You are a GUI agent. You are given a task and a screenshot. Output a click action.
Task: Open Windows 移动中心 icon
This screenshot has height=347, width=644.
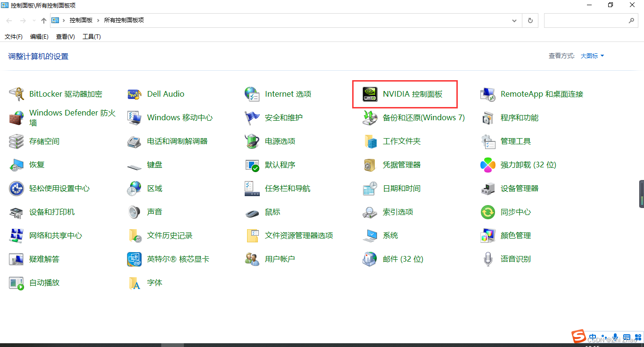pyautogui.click(x=134, y=117)
